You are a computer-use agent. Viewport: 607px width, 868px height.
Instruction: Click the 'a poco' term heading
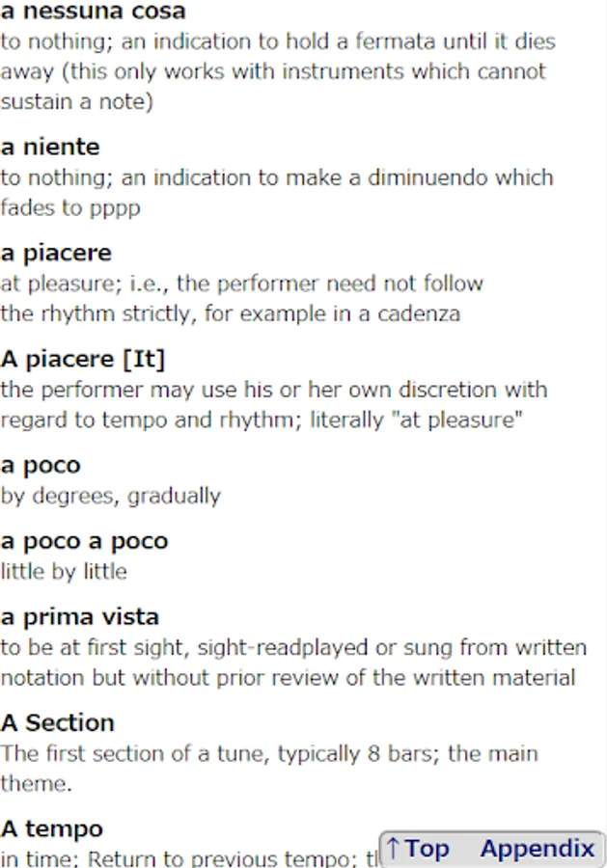coord(41,465)
